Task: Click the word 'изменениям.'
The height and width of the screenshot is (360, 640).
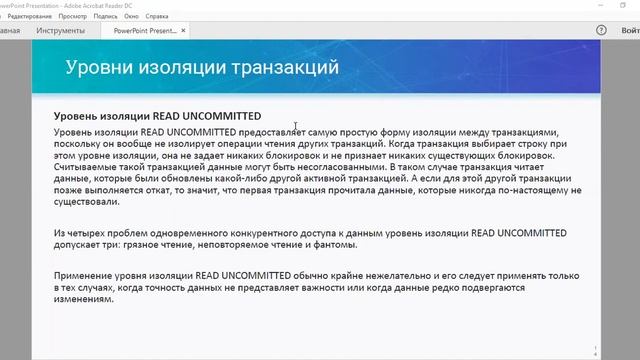Action: click(x=84, y=299)
